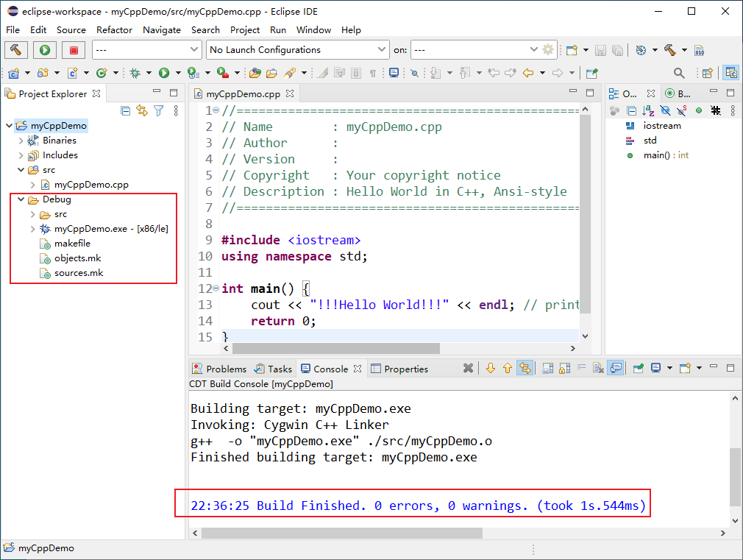This screenshot has width=743, height=560.
Task: Switch to the Properties tab
Action: tap(400, 369)
